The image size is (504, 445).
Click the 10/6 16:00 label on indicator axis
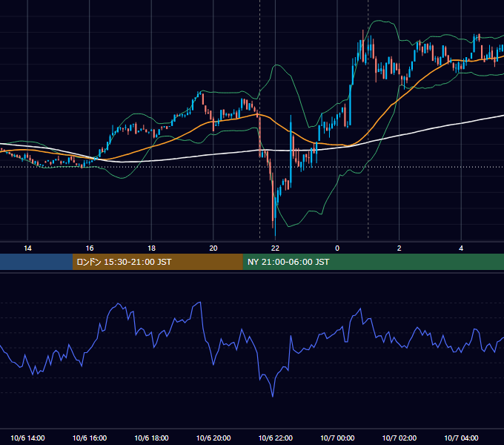click(90, 438)
